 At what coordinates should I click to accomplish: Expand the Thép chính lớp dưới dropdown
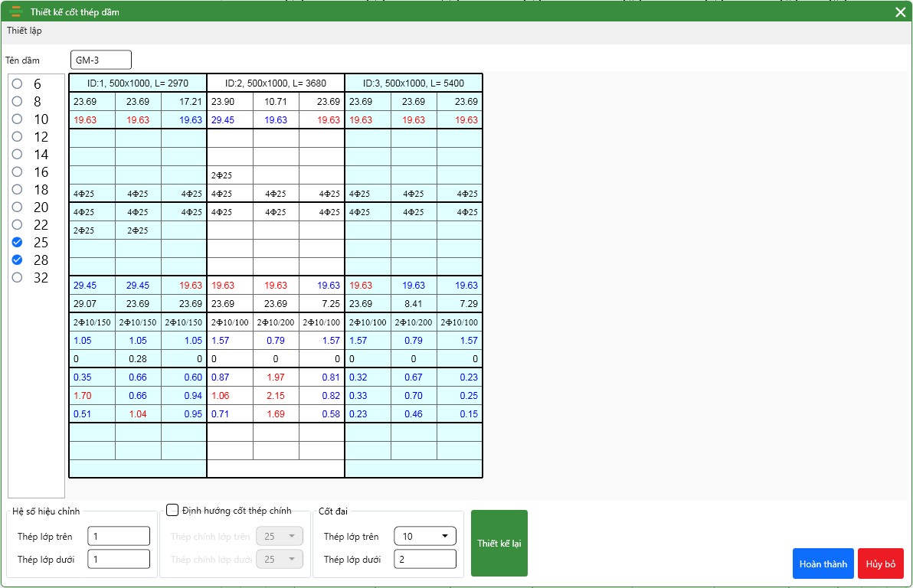pos(279,560)
